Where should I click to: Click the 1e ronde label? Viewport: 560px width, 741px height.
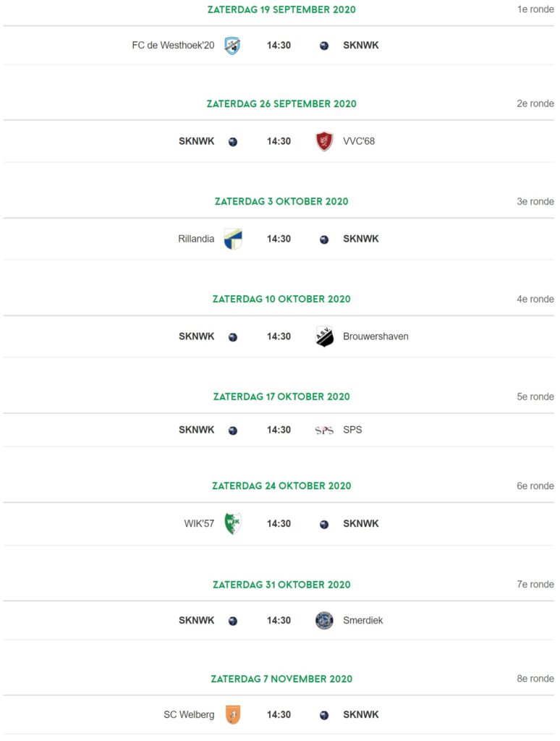click(535, 9)
